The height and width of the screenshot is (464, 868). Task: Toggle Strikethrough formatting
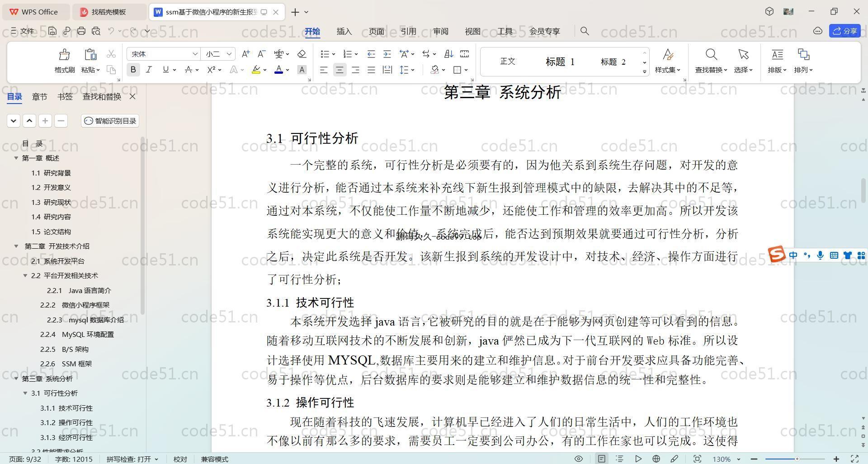(x=189, y=70)
